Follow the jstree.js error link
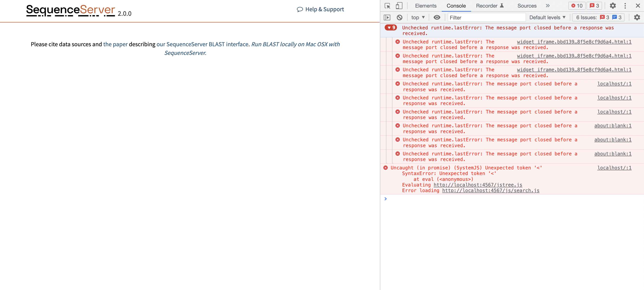Viewport: 644px width, 290px height. coord(478,185)
